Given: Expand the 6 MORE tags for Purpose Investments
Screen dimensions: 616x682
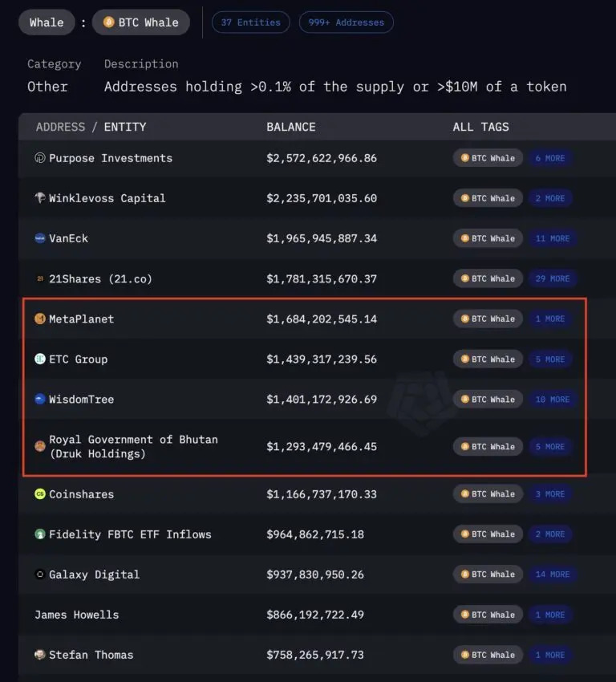Looking at the screenshot, I should pyautogui.click(x=550, y=158).
